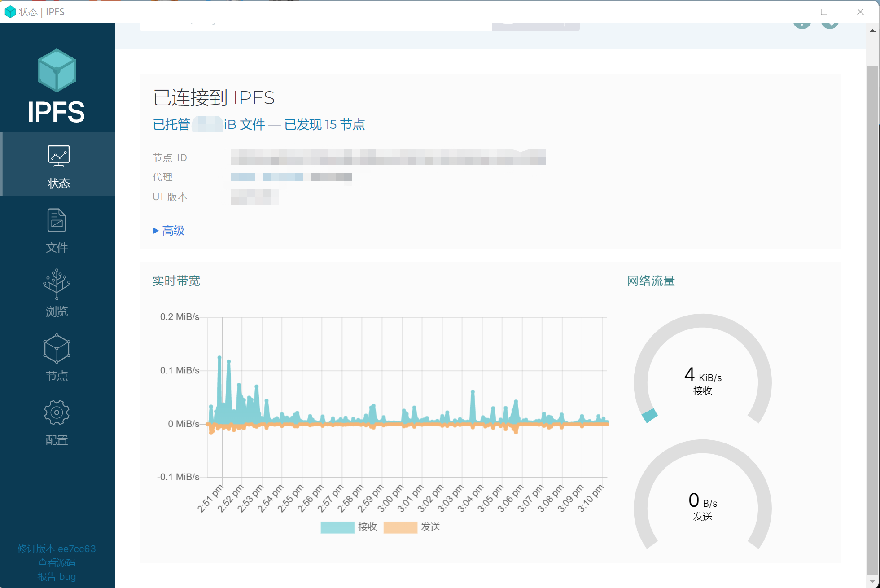
Task: Expand the 高级 advanced section
Action: click(173, 230)
